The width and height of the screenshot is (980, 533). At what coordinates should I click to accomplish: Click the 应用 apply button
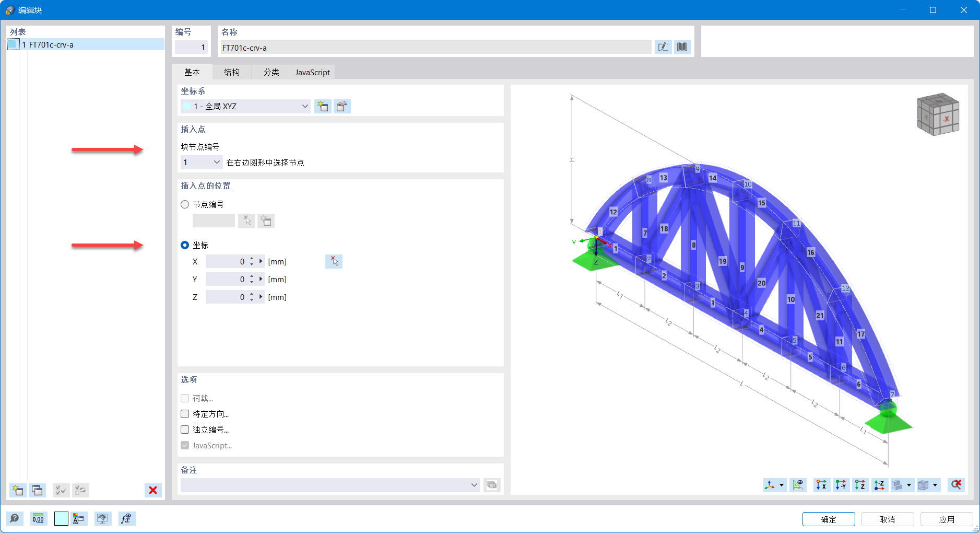(947, 519)
